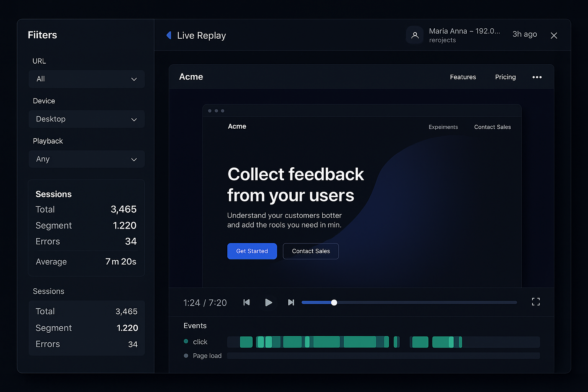Enter fullscreen mode for the replay
The image size is (588, 392).
pos(536,302)
